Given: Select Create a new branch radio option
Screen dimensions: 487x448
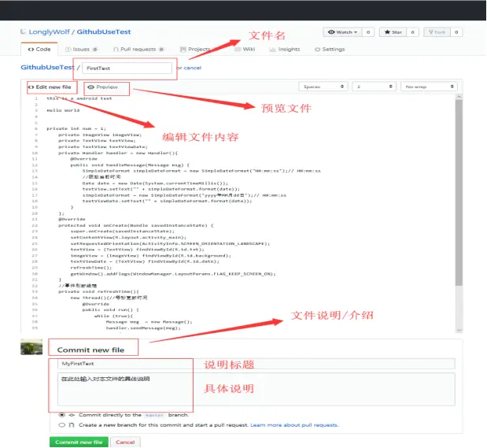Looking at the screenshot, I should tap(62, 424).
